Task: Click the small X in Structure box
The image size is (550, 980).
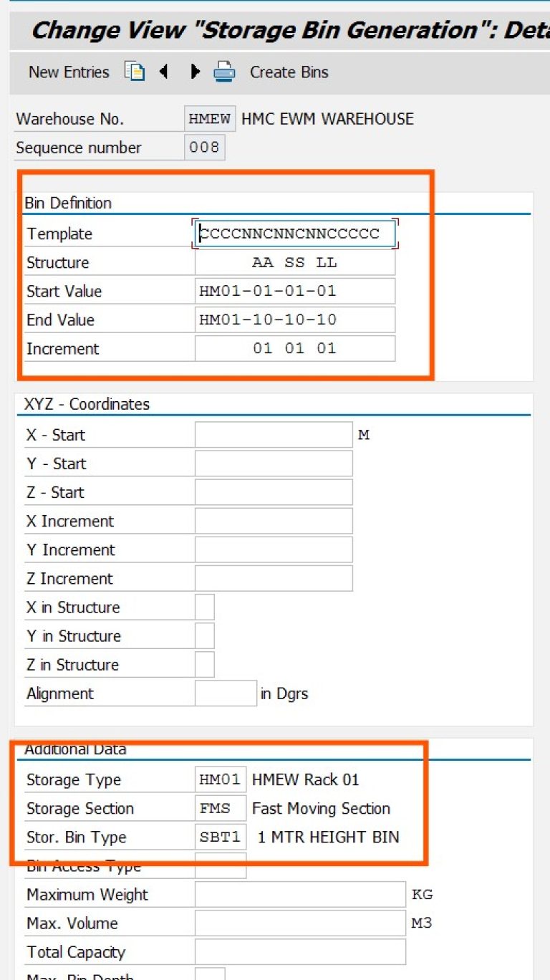Action: pyautogui.click(x=205, y=607)
